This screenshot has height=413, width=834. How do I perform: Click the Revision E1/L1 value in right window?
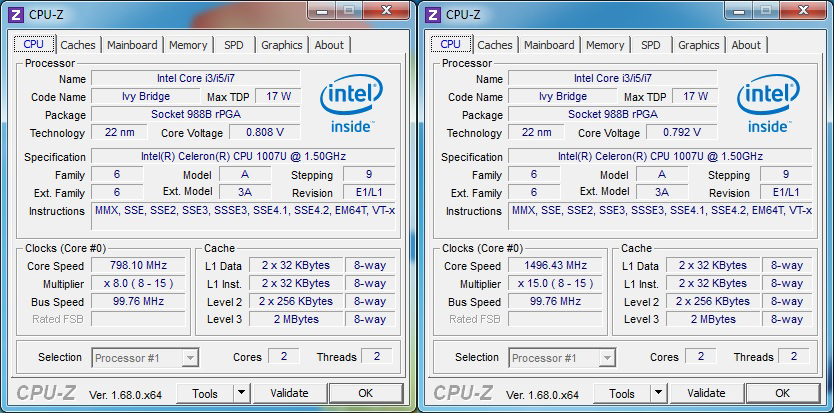[x=786, y=192]
